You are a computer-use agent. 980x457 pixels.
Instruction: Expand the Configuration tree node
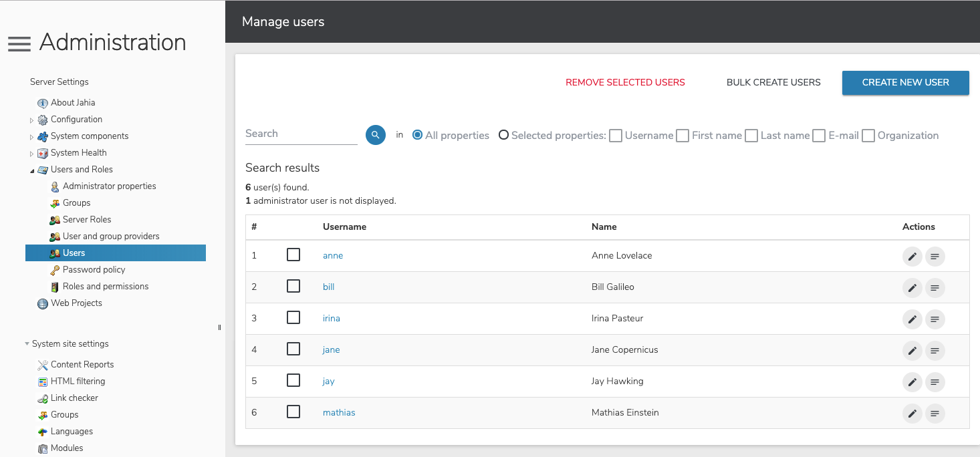coord(31,120)
